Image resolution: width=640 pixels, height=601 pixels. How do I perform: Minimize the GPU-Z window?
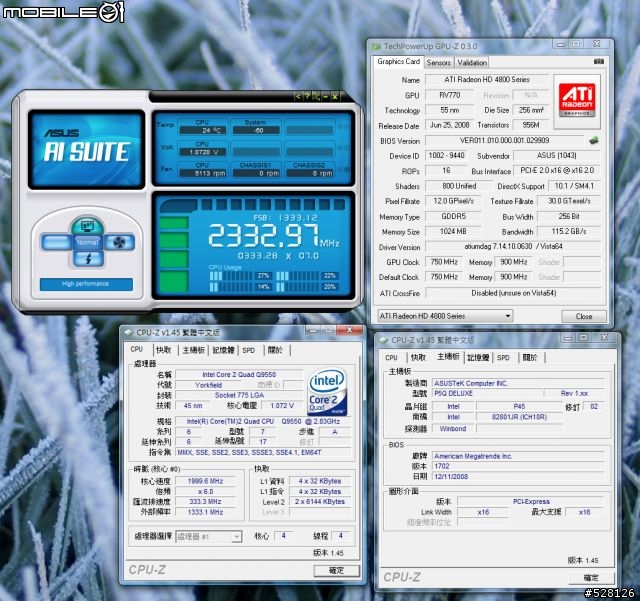pos(560,44)
